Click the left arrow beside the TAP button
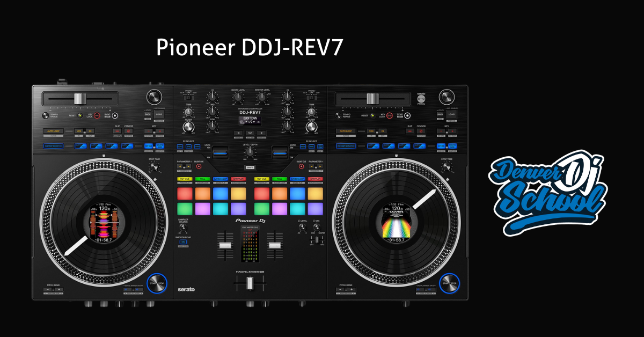This screenshot has width=644, height=337. (x=238, y=133)
